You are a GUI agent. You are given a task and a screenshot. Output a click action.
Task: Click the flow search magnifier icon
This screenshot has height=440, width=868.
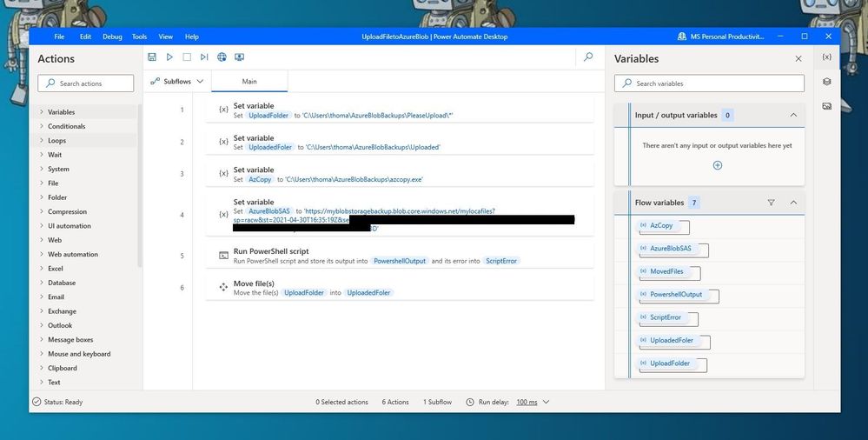click(x=588, y=57)
